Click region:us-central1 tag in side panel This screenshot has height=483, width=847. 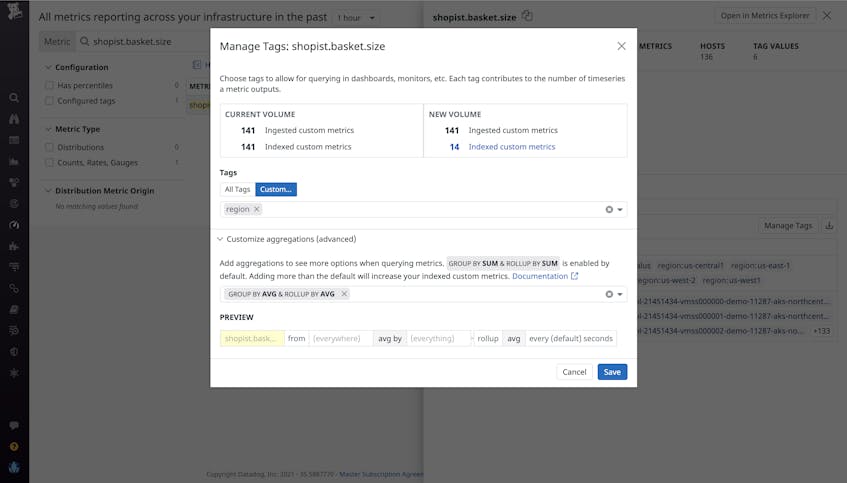click(690, 266)
